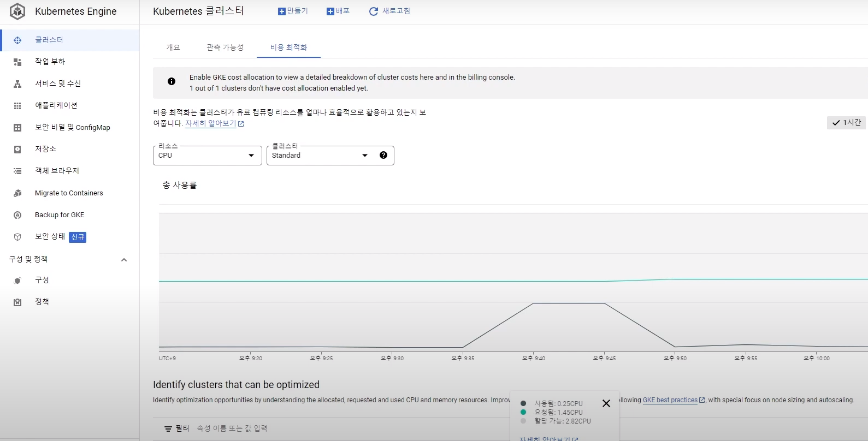Click the external link icon after 자세히 알아보기

[241, 124]
